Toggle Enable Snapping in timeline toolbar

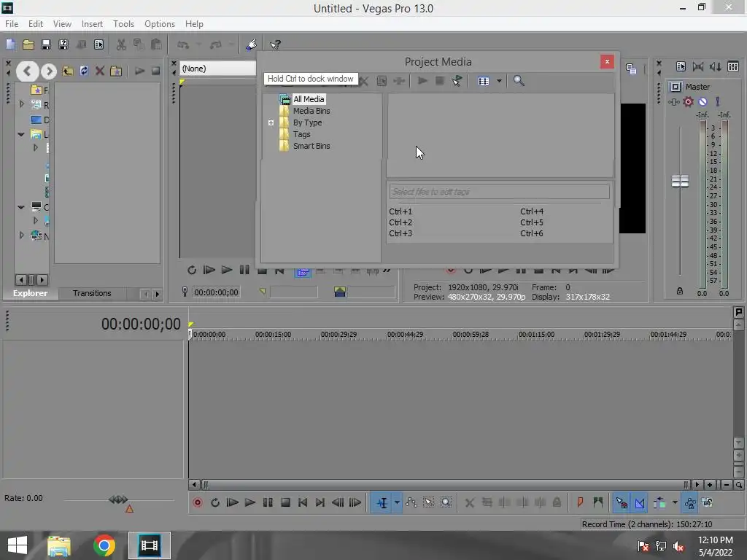622,503
